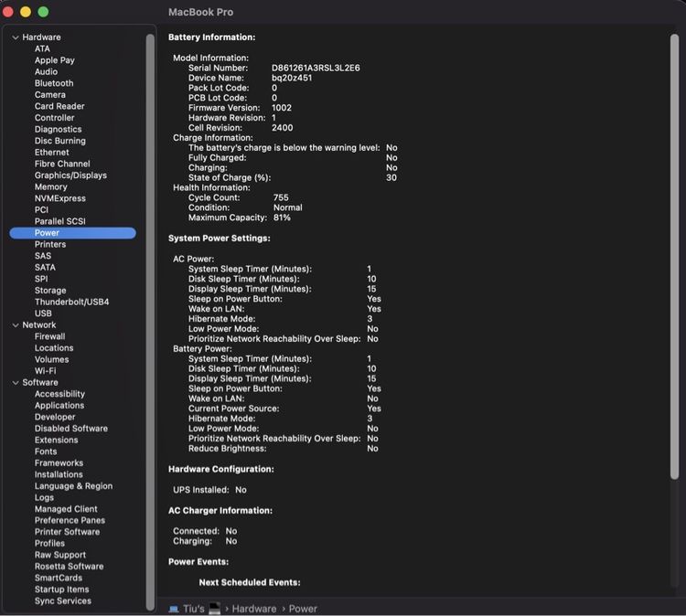Click the Power breadcrumb in path bar

pos(303,609)
